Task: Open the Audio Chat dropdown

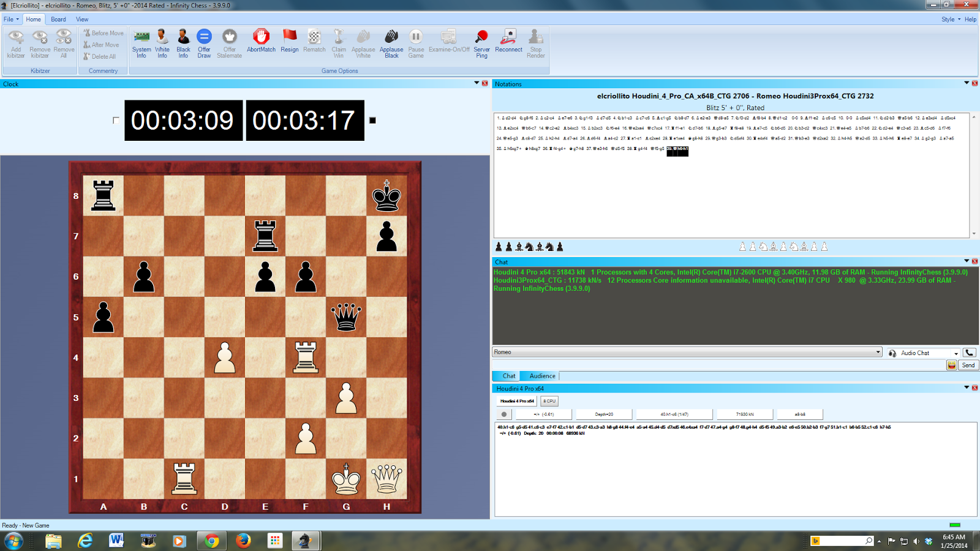Action: [x=956, y=353]
